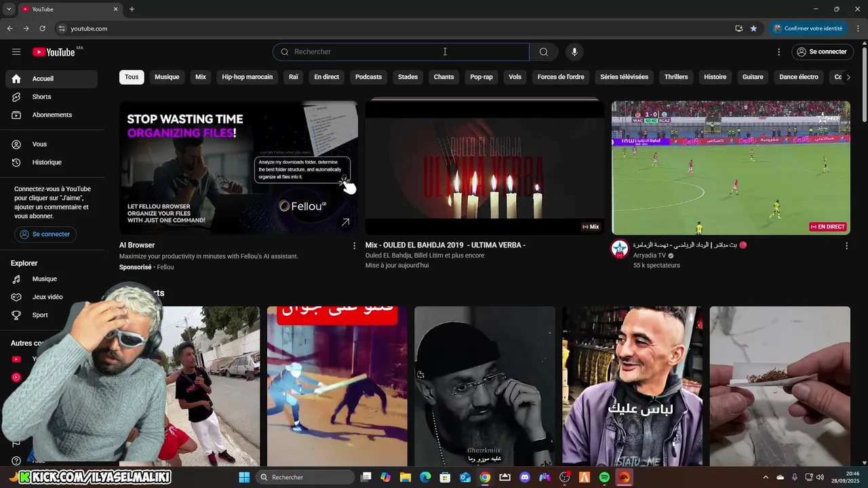Open the Short of bearded man with glasses

tap(484, 386)
